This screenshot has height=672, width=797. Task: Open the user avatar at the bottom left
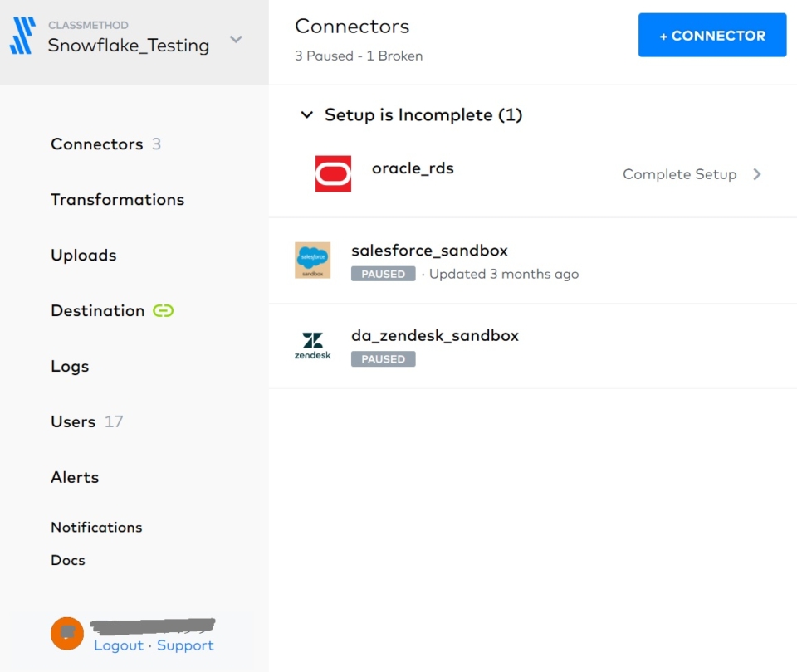66,632
